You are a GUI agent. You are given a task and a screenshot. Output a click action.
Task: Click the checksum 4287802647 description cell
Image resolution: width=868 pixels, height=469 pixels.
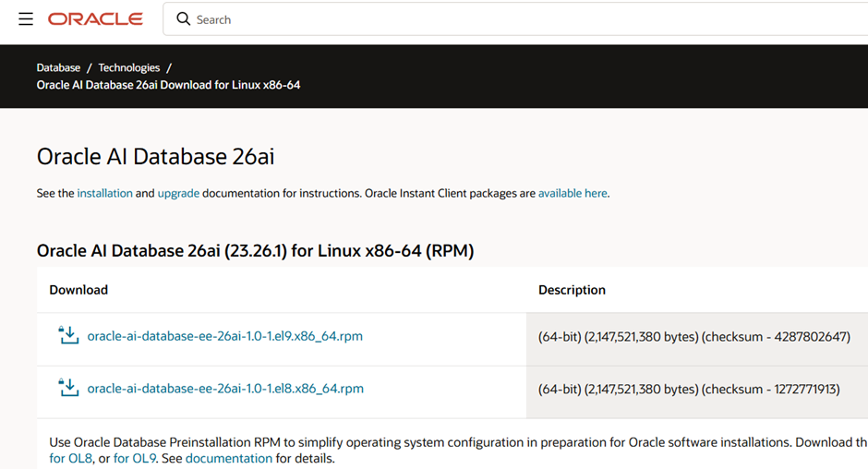[693, 337]
